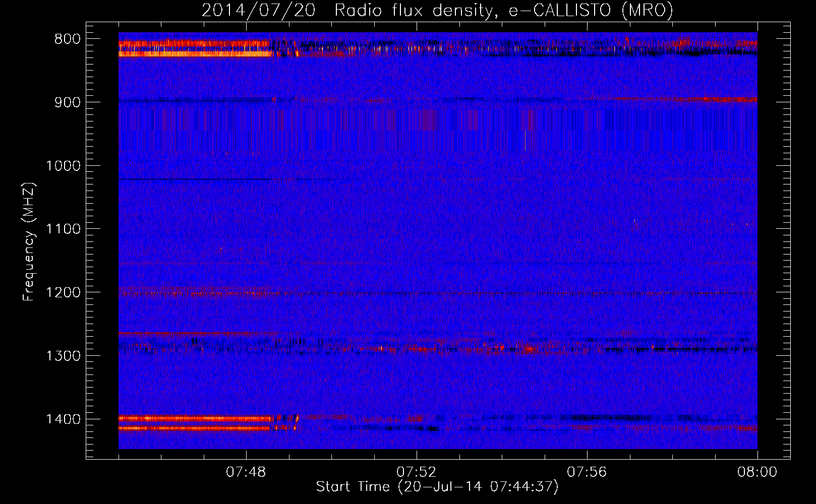
Task: Select the 1100 frequency axis label
Action: pos(63,229)
